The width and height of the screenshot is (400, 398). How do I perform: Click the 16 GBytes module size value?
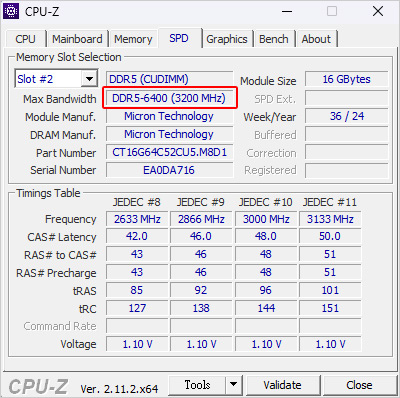(347, 79)
